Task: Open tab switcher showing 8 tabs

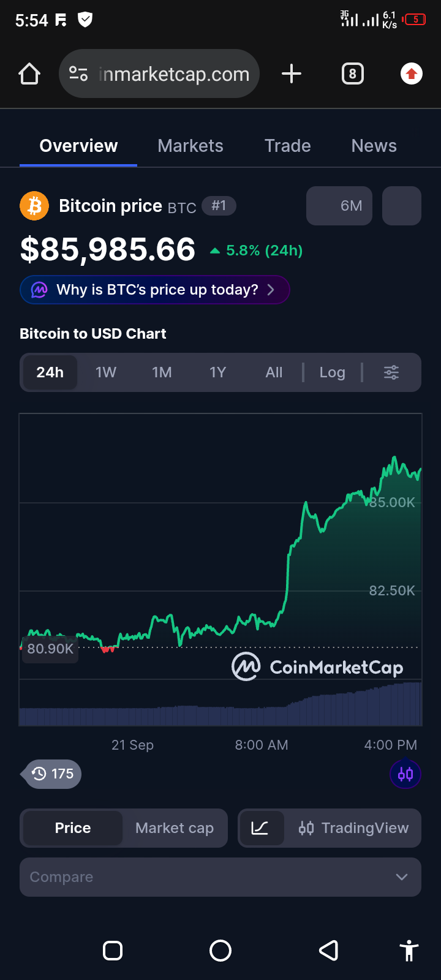Action: [x=352, y=74]
